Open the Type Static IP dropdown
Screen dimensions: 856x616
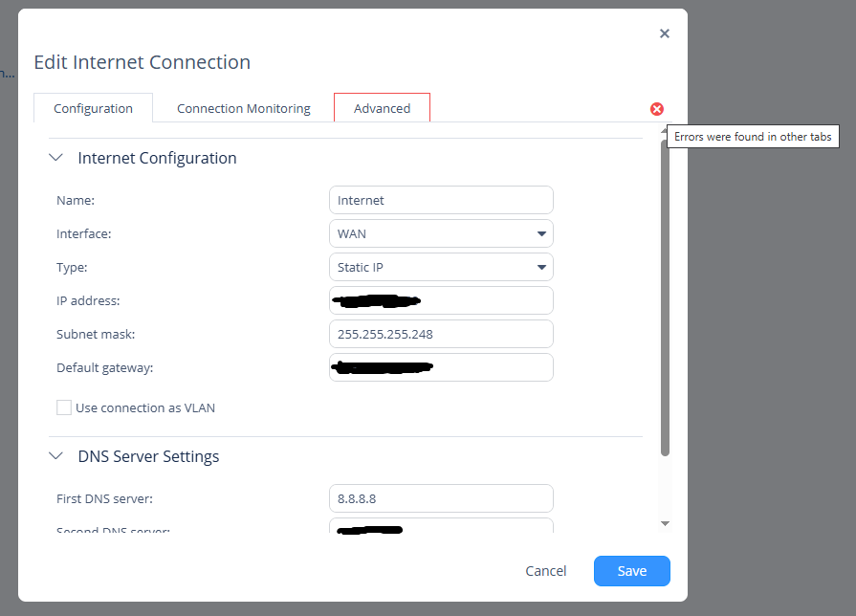point(441,267)
